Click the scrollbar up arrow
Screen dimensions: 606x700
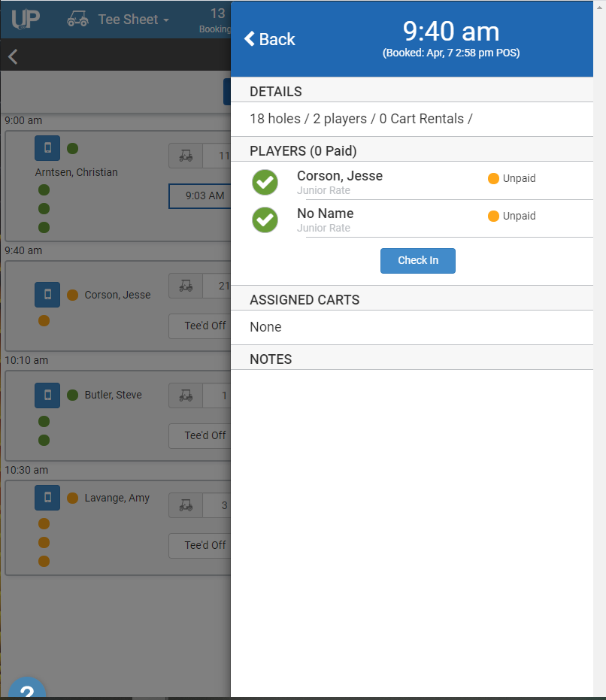tap(599, 8)
